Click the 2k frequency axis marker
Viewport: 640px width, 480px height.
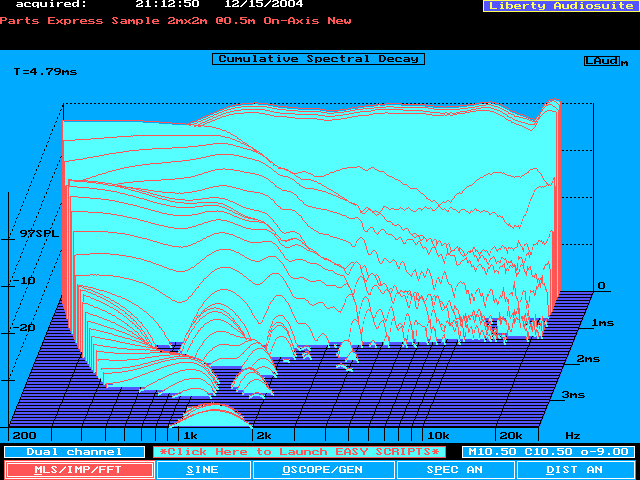pos(264,436)
